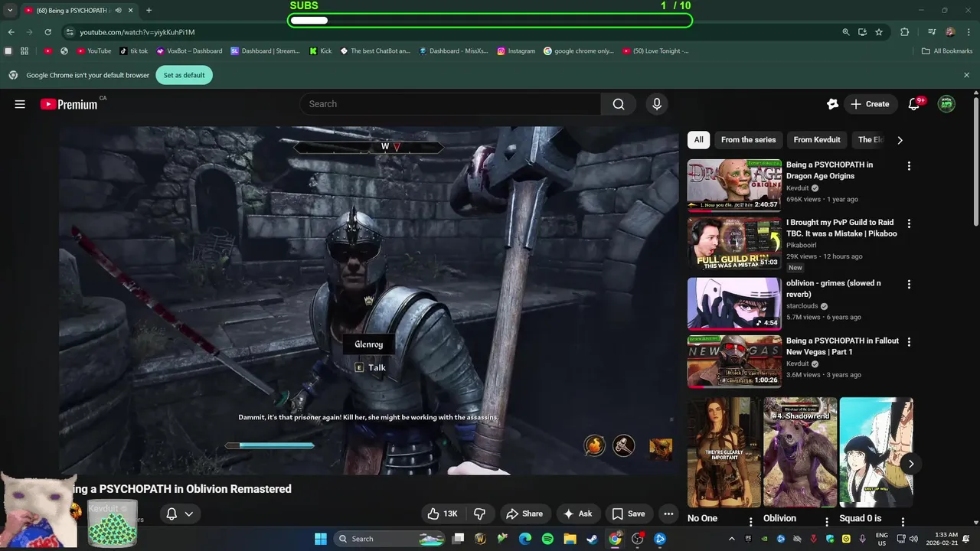
Task: Open the Love Tonight bookmark
Action: 655,51
